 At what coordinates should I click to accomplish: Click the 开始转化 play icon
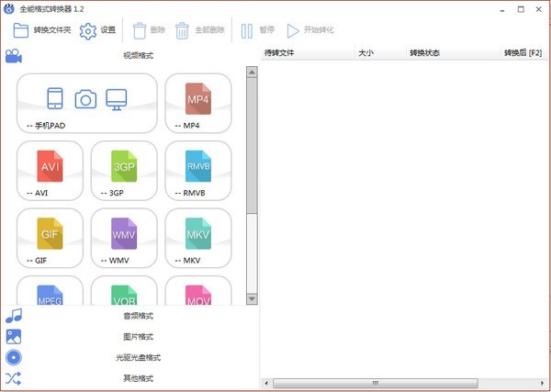point(293,31)
